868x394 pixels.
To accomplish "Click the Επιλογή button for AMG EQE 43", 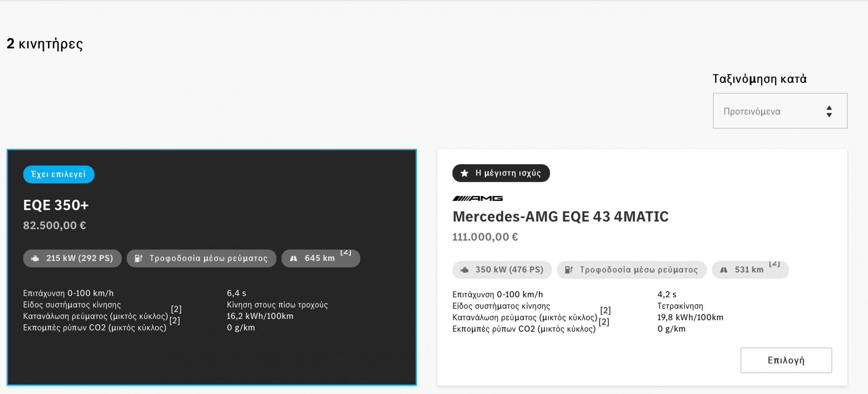I will (x=786, y=360).
